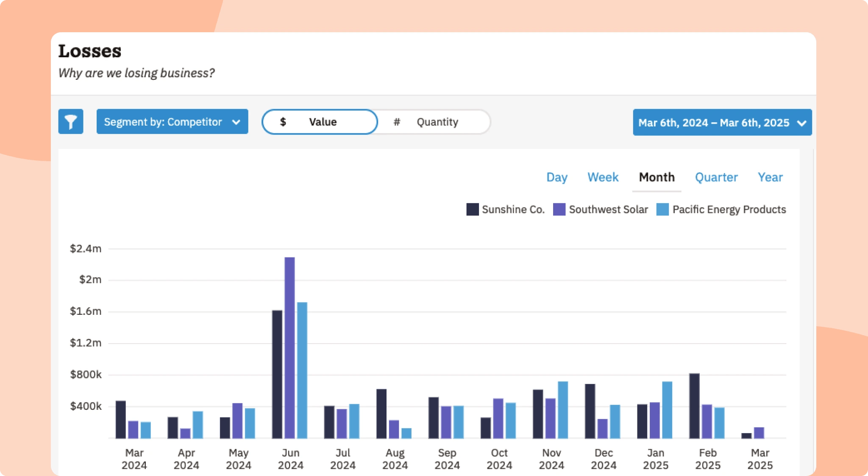Screen dimensions: 868x476
Task: Keep Value mode selected
Action: click(x=323, y=122)
